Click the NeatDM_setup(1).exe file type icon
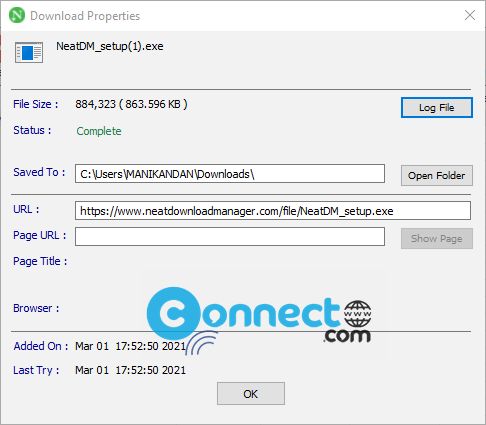 (29, 52)
